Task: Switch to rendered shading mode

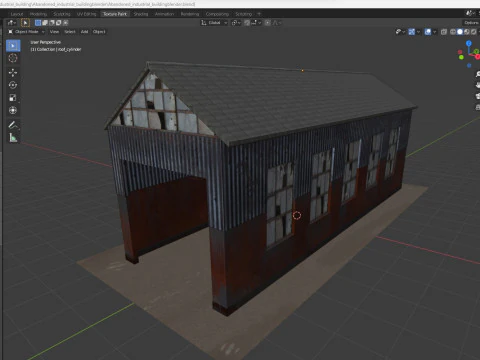Action: [474, 32]
